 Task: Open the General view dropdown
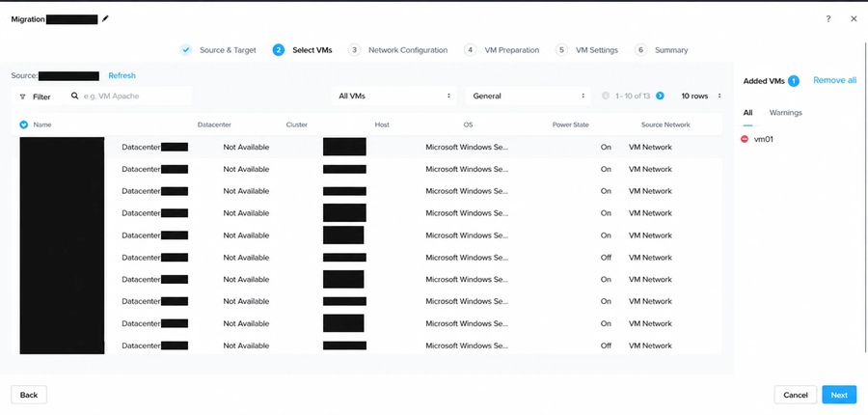pos(528,96)
